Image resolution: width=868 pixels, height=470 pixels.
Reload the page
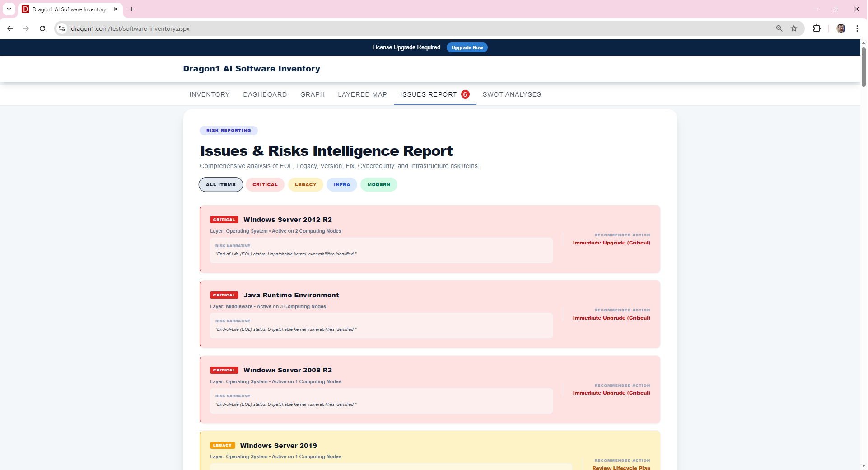[x=42, y=28]
